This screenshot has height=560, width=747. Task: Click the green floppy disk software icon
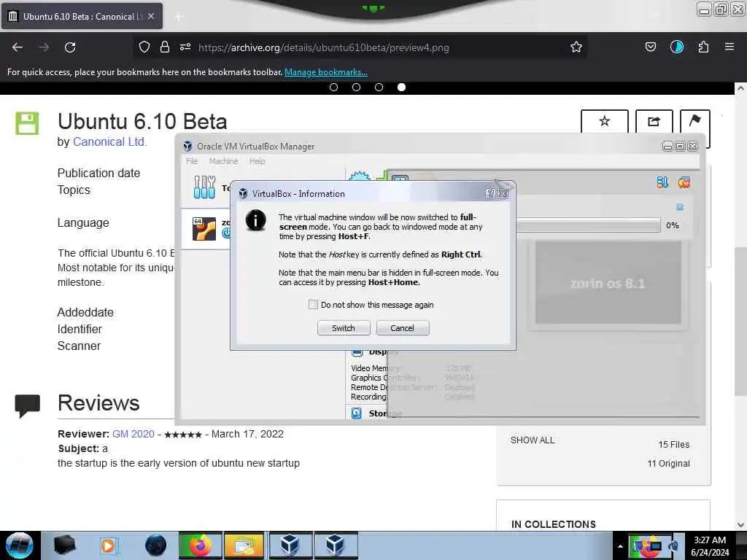[27, 123]
